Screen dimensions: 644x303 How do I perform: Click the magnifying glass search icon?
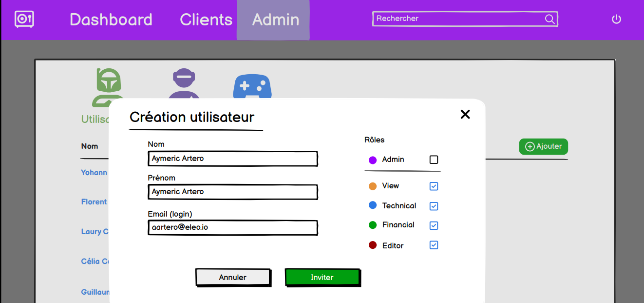tap(549, 19)
